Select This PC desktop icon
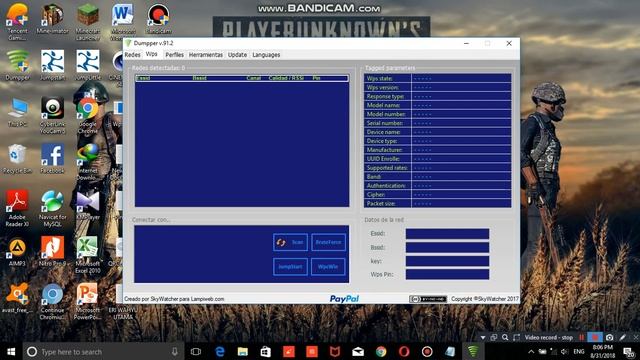Image resolution: width=640 pixels, height=360 pixels. 18,112
